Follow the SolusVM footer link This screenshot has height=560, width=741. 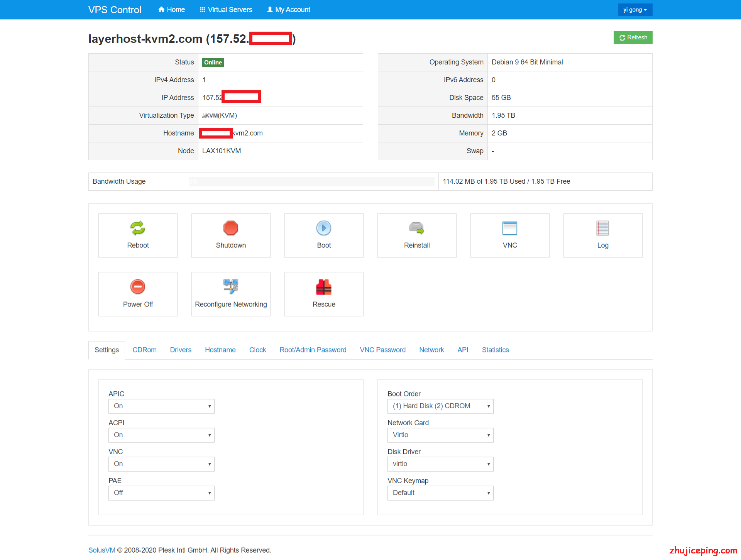(x=102, y=550)
